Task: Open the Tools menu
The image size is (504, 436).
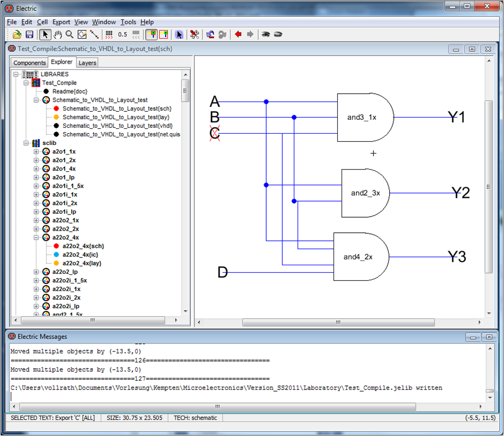Action: 128,22
